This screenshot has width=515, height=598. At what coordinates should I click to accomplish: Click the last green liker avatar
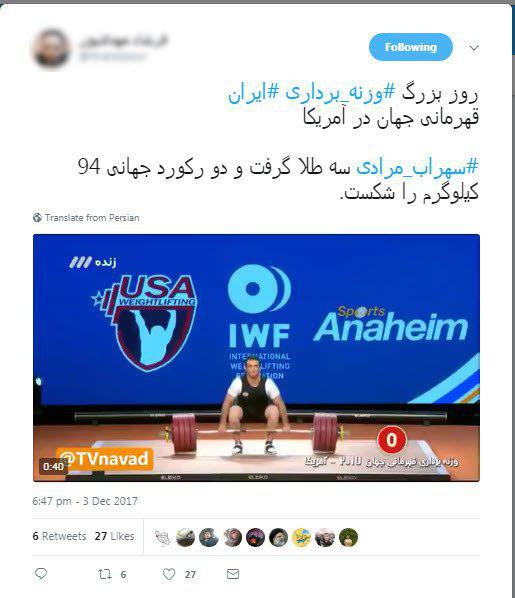coord(349,538)
